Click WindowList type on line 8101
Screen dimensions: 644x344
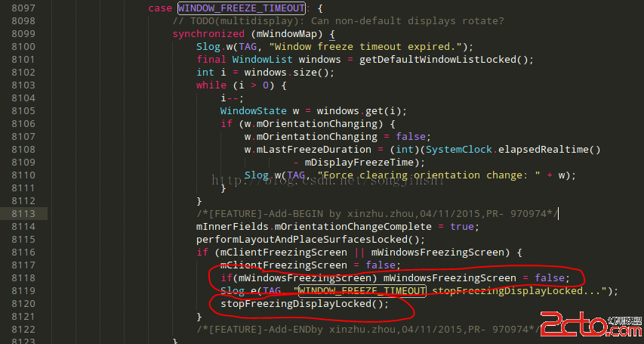pyautogui.click(x=262, y=60)
